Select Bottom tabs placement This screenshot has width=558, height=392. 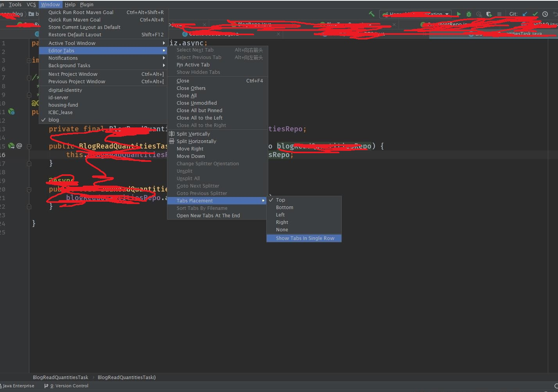click(x=304, y=207)
